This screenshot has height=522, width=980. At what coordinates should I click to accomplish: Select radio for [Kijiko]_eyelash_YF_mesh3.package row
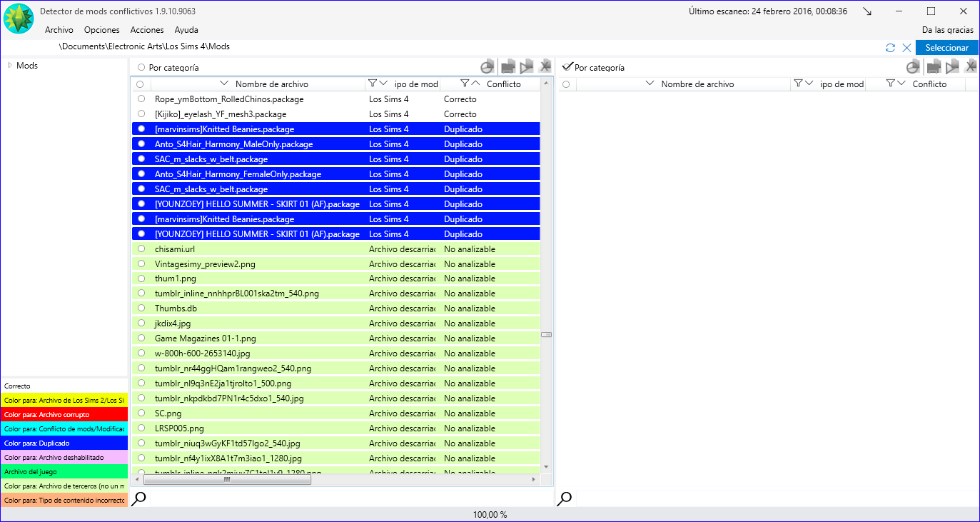141,114
